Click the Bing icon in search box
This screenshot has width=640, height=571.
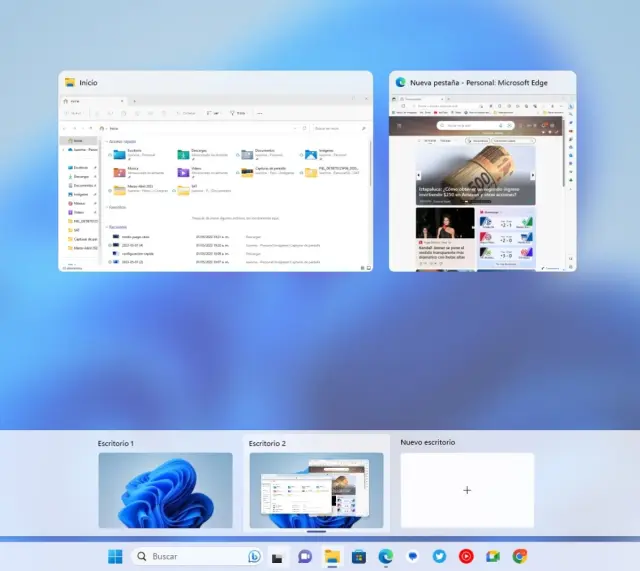coord(254,556)
